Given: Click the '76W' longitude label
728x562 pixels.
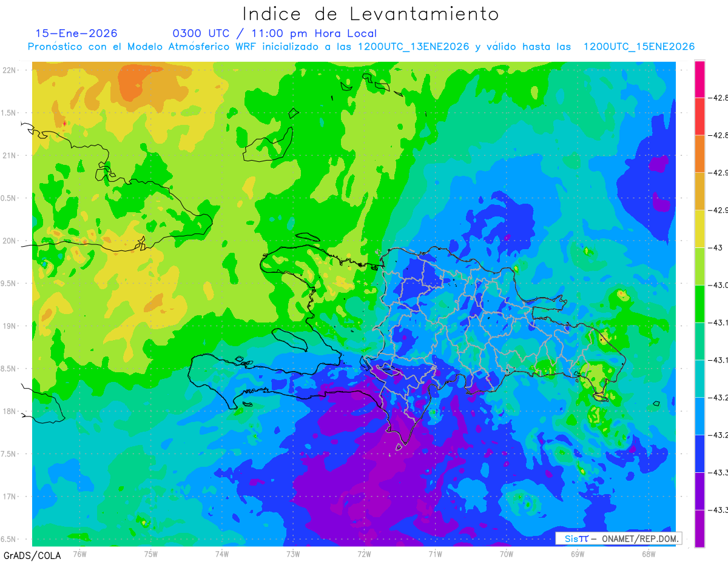Looking at the screenshot, I should click(x=80, y=554).
